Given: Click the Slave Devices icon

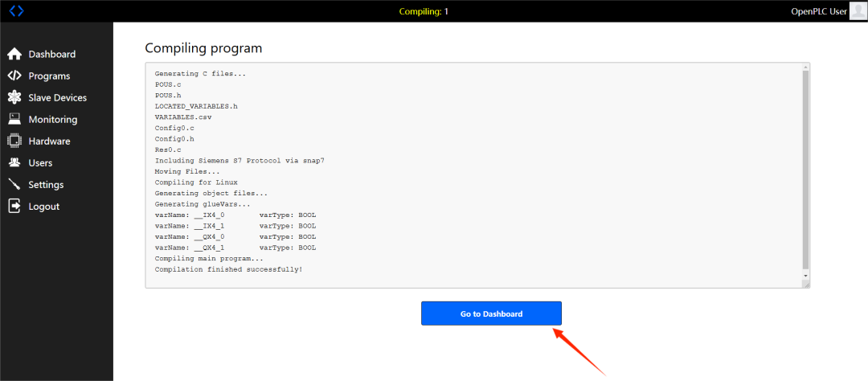Looking at the screenshot, I should (14, 97).
